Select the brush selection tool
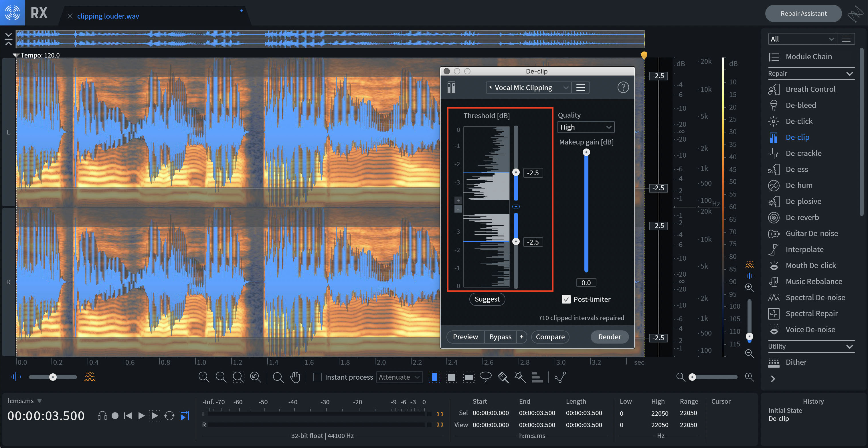Screen dimensions: 868x448 pos(503,377)
